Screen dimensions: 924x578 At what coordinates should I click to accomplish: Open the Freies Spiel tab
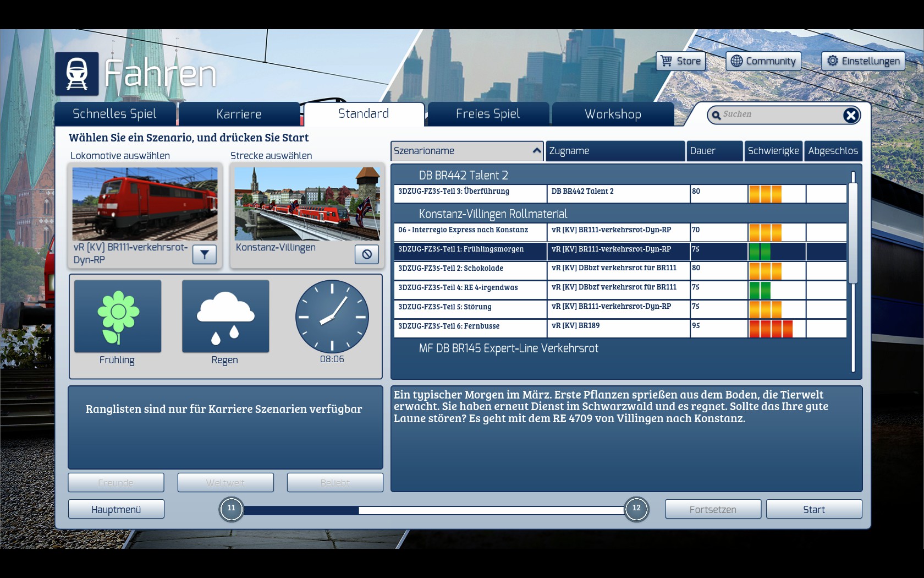(x=488, y=114)
